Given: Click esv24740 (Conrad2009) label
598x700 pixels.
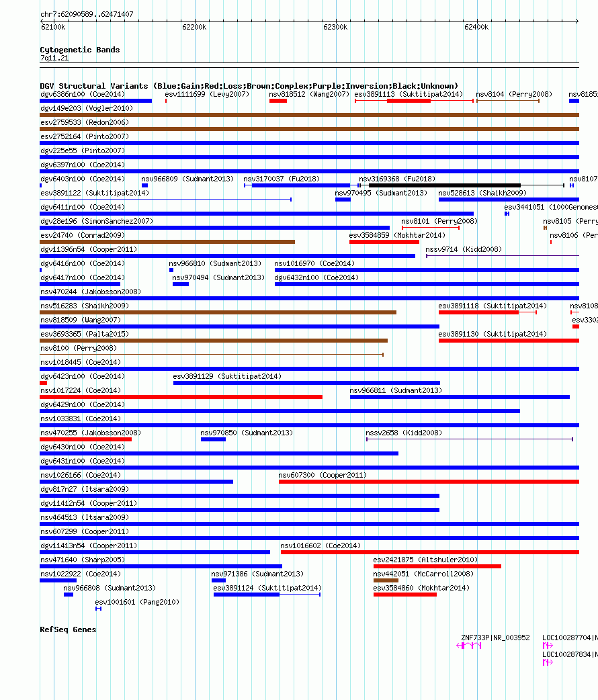Looking at the screenshot, I should click(x=83, y=235).
